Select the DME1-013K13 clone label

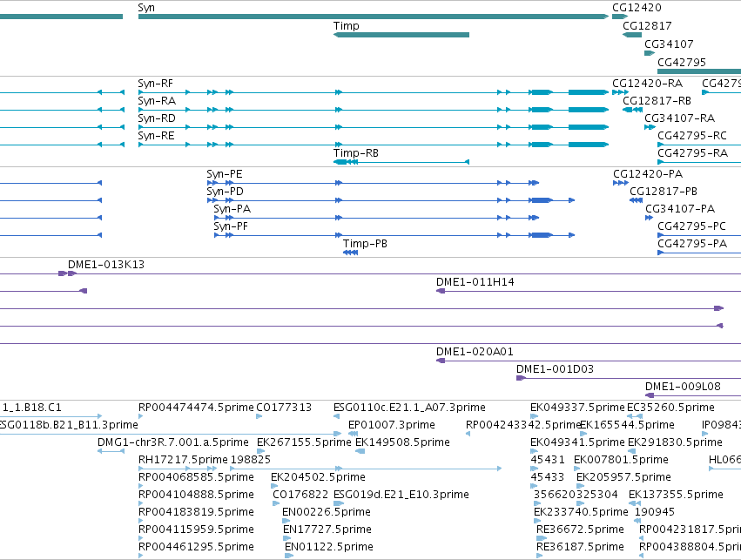click(106, 265)
